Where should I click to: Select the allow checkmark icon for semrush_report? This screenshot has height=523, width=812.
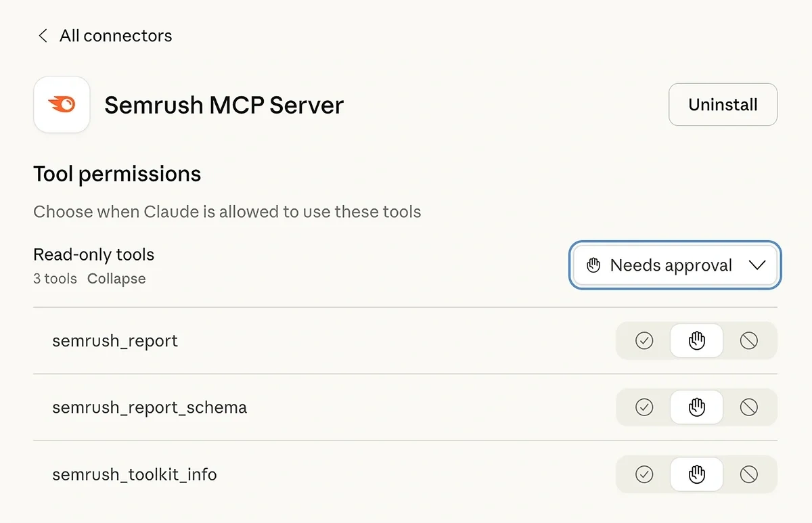coord(643,340)
